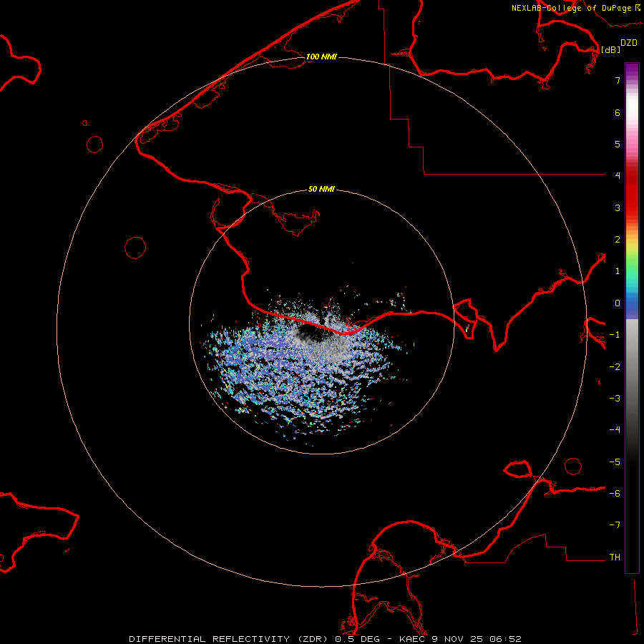Click the 6 value on color scale

[x=618, y=112]
